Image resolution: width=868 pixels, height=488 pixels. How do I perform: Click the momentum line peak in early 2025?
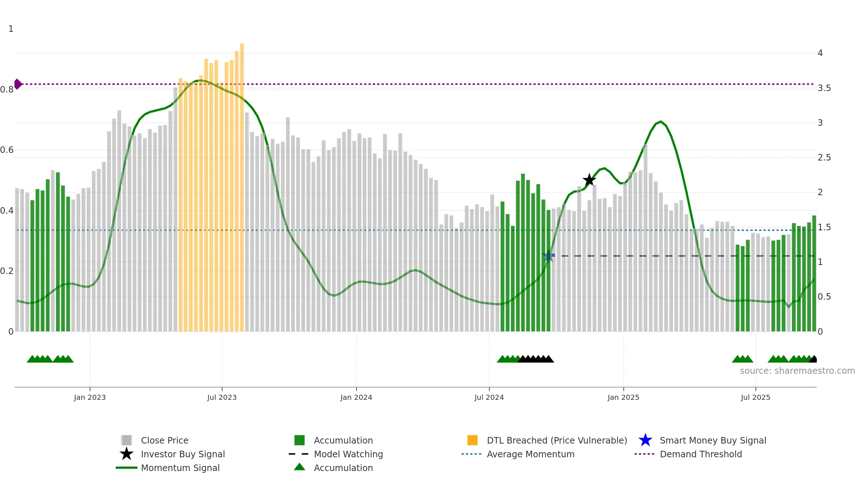(661, 121)
